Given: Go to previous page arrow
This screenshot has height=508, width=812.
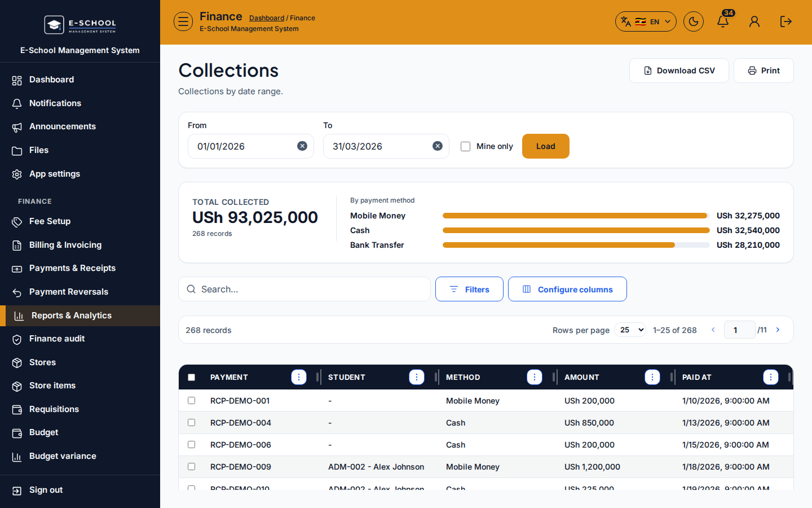Looking at the screenshot, I should (x=713, y=330).
